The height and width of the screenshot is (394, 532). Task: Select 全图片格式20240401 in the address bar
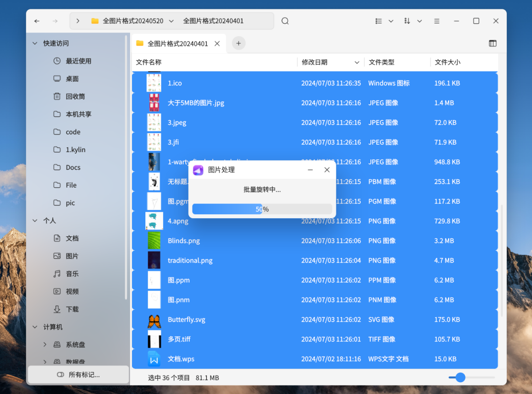pos(213,21)
